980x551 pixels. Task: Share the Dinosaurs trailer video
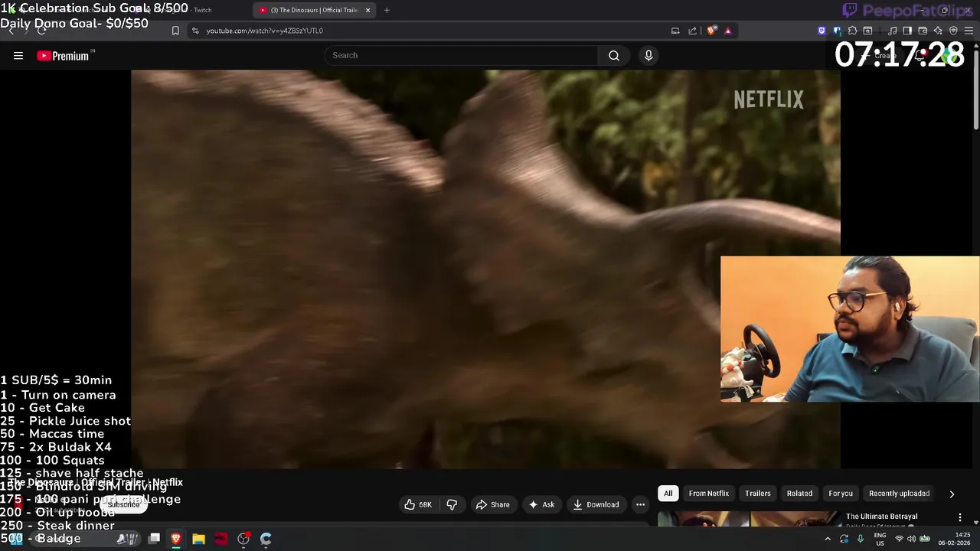click(492, 504)
